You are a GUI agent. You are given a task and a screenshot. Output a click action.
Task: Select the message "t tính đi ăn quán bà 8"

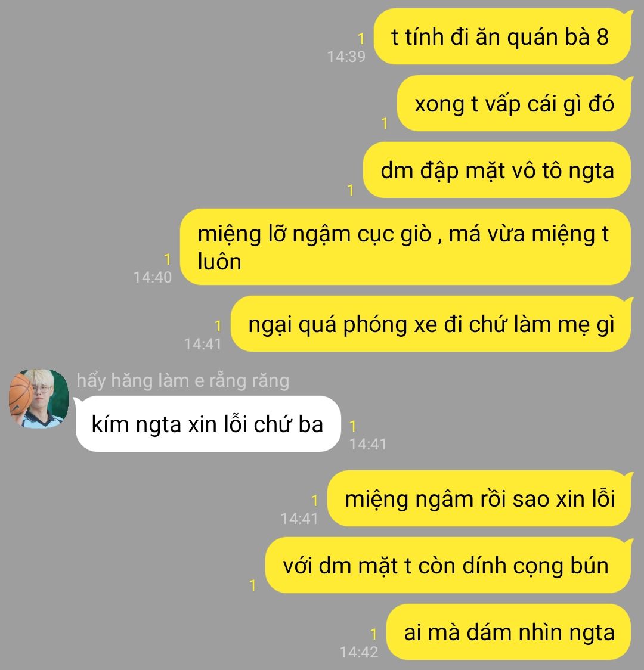(x=503, y=37)
